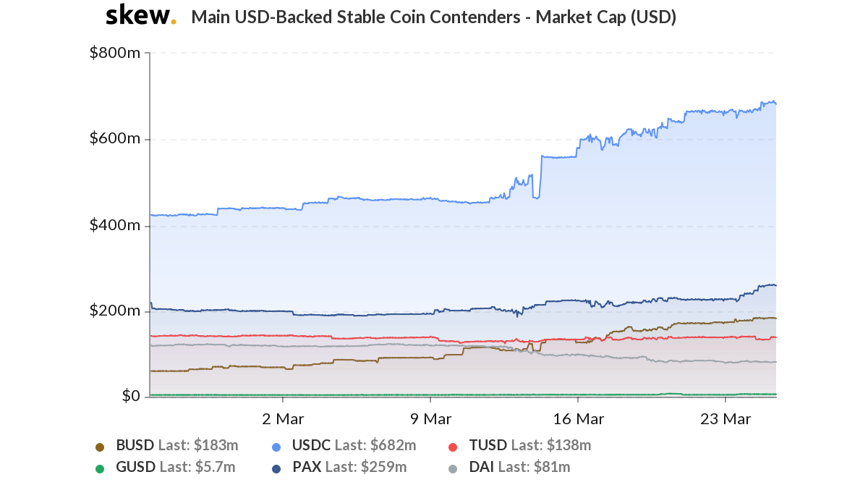Toggle the USDC series legend label

tap(354, 445)
